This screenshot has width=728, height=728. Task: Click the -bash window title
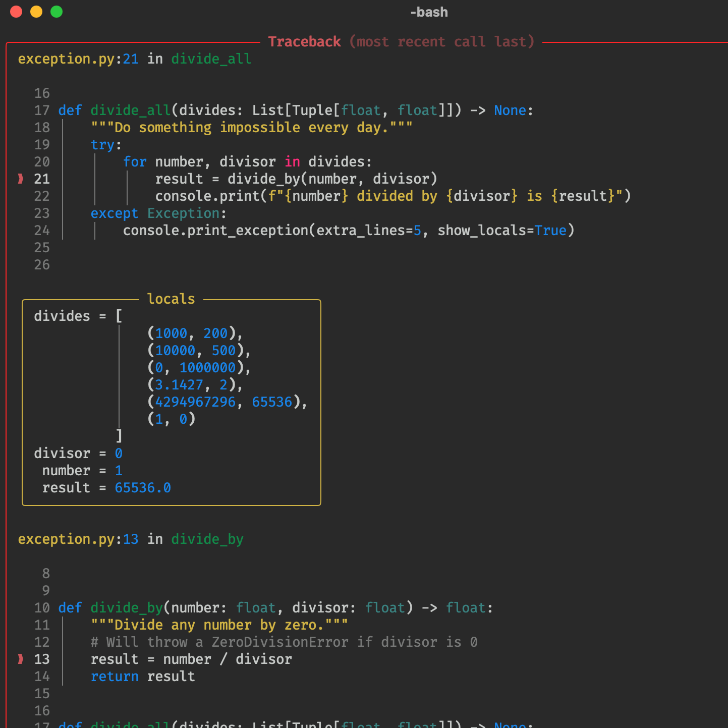(x=429, y=12)
